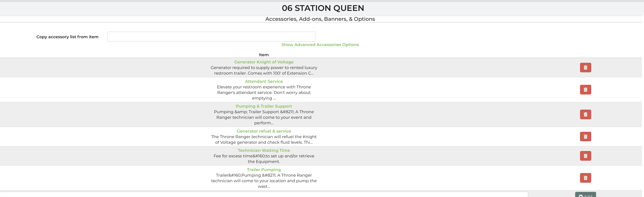Trash the Technician Waiting Time accessory

click(x=585, y=156)
